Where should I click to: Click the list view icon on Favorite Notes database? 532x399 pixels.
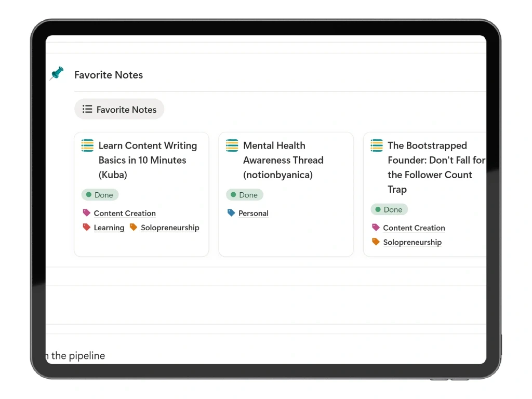coord(88,109)
